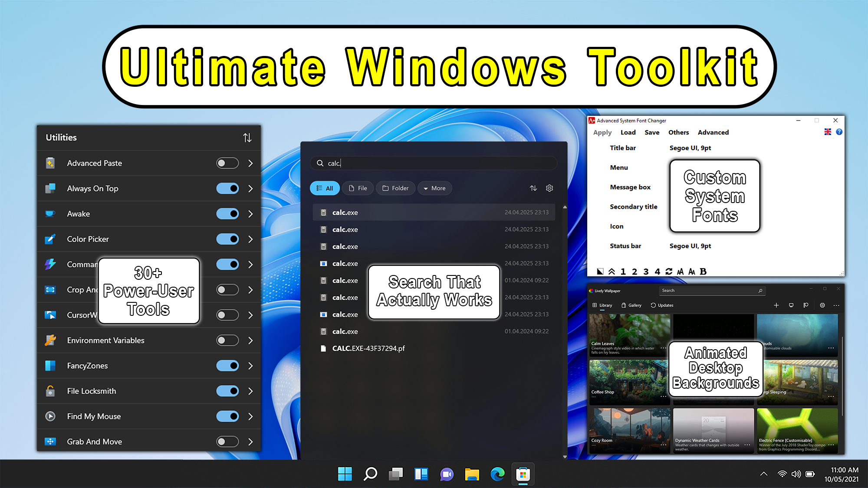Enable the Environment Variables toggle
The image size is (868, 488).
(227, 340)
